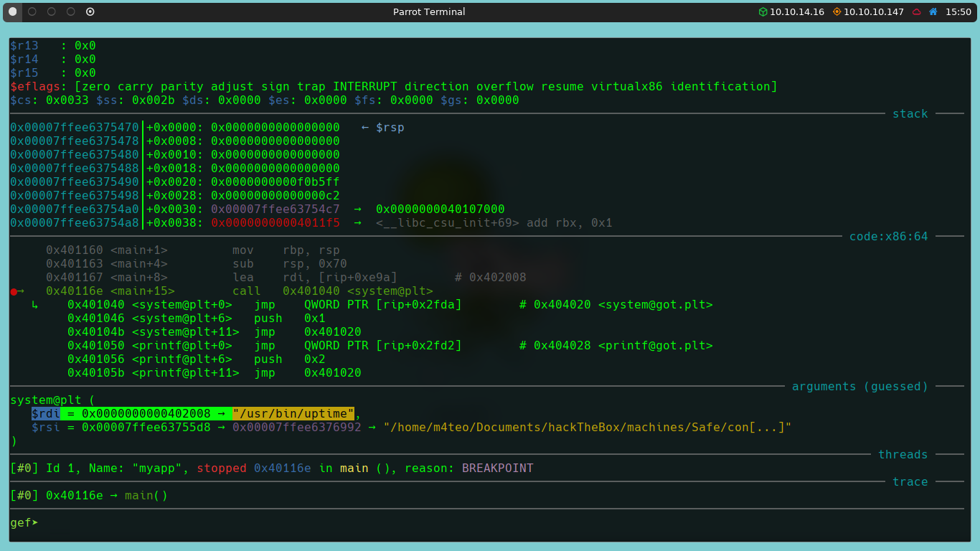Click at the gef➤ prompt
Image resolution: width=980 pixels, height=551 pixels.
(x=24, y=522)
